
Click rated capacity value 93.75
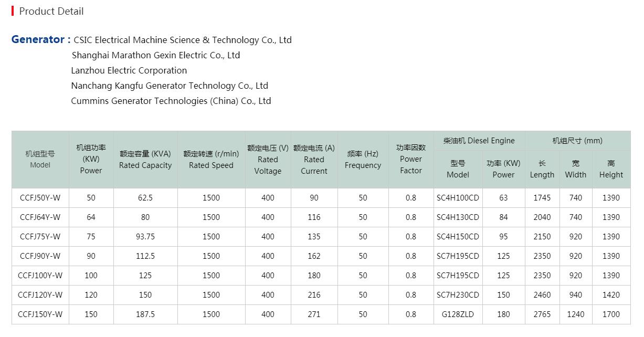(145, 237)
